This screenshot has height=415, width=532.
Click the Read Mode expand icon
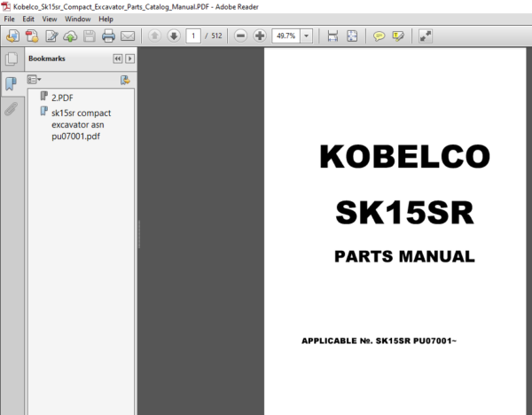click(x=425, y=36)
